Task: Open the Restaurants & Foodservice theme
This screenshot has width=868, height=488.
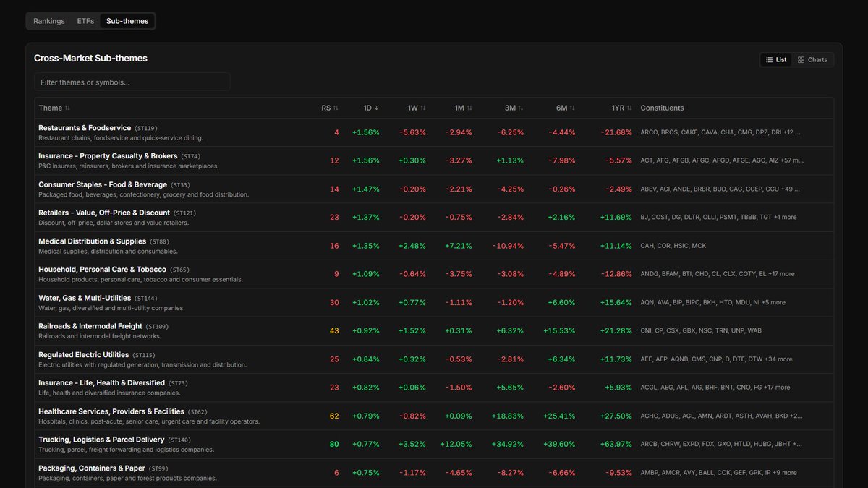Action: click(x=85, y=128)
